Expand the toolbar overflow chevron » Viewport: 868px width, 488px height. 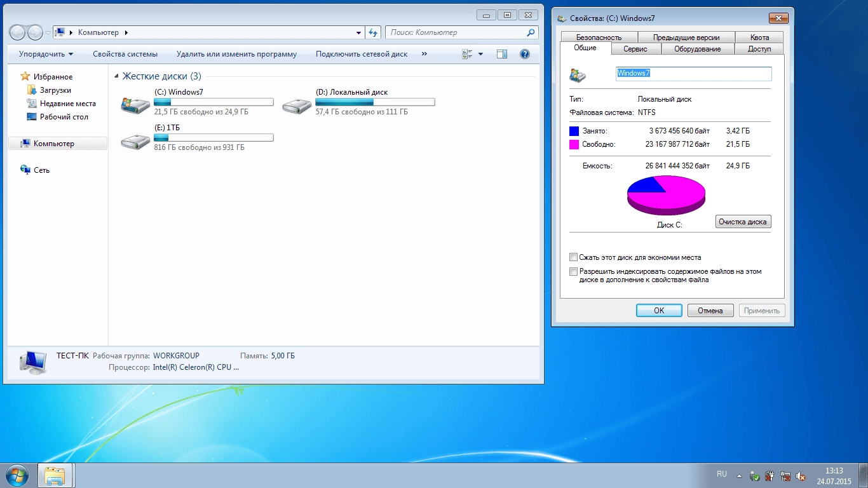click(424, 54)
